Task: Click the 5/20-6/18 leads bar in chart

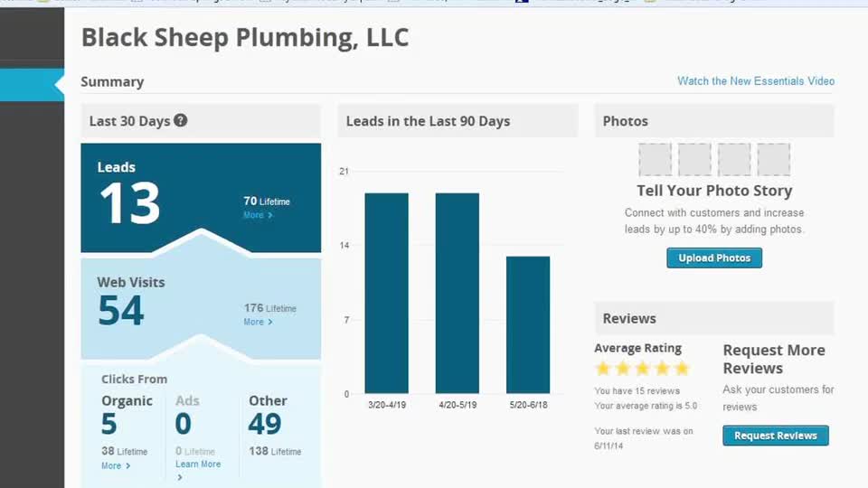Action: coord(528,324)
